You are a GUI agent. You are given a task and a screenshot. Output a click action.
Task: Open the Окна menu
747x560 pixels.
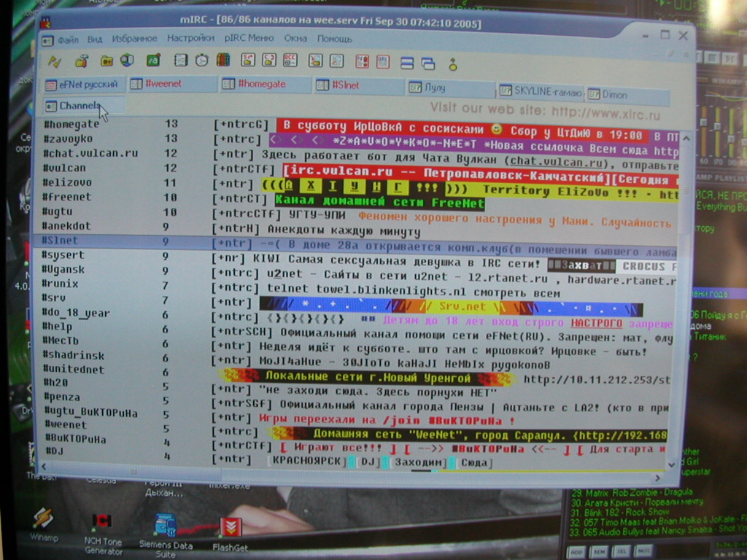pyautogui.click(x=295, y=38)
